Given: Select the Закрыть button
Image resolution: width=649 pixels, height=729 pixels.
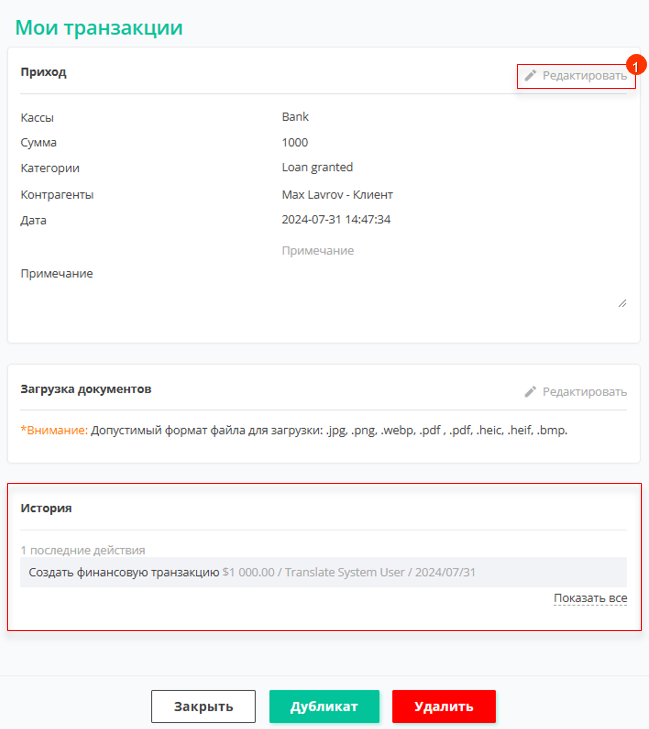Looking at the screenshot, I should pyautogui.click(x=203, y=706).
